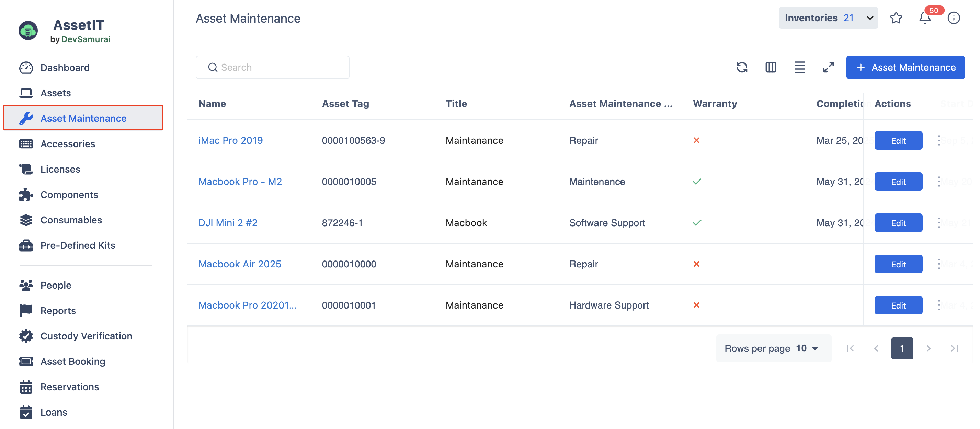Viewport: 980px width, 429px height.
Task: Click the refresh table icon
Action: pyautogui.click(x=741, y=67)
